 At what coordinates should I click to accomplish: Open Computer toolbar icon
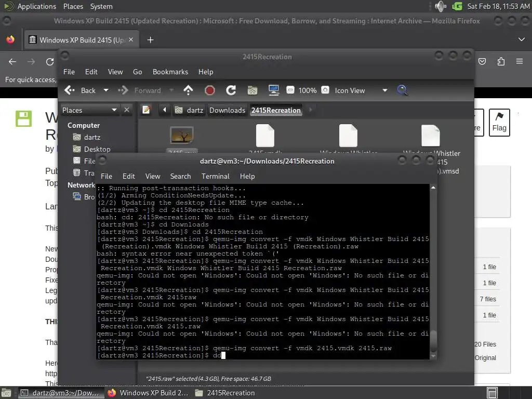[x=273, y=90]
